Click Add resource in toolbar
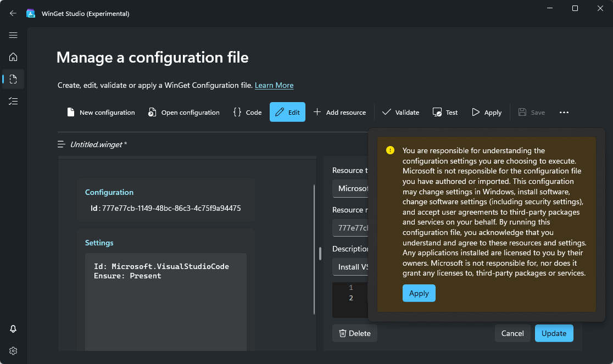The image size is (613, 364). [x=339, y=112]
